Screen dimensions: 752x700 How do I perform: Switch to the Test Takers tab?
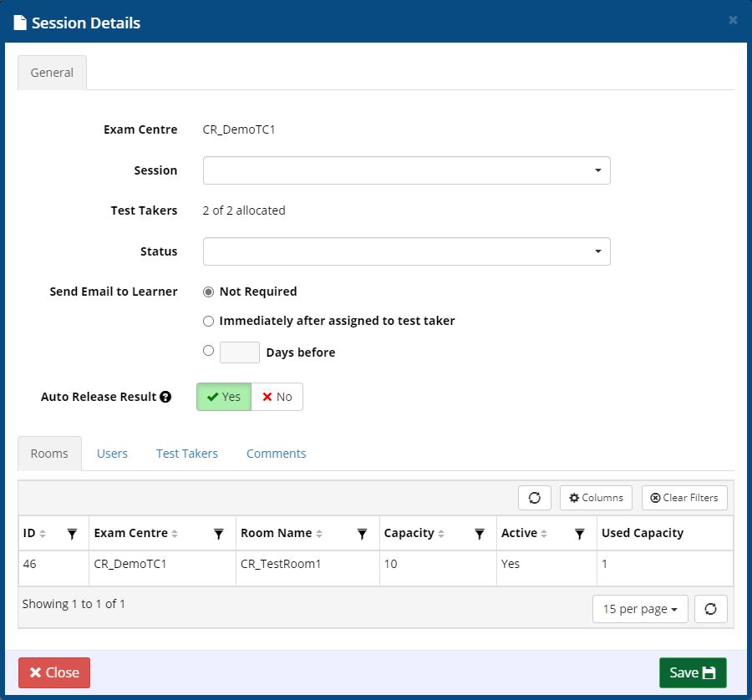pyautogui.click(x=186, y=453)
